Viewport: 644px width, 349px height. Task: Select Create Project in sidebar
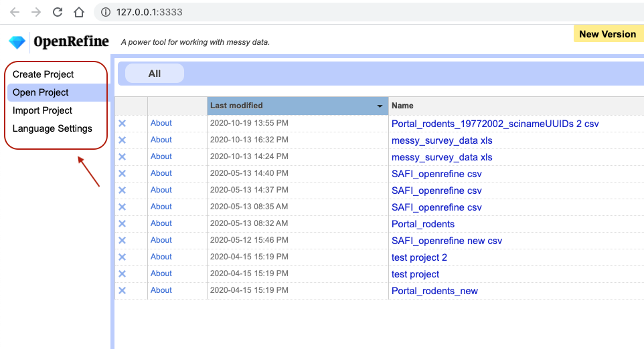pos(43,74)
